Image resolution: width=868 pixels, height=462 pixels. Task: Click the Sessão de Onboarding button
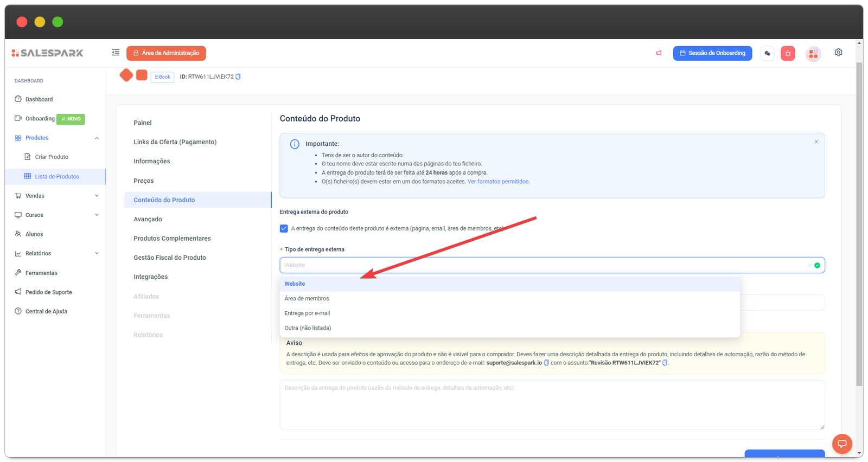pyautogui.click(x=712, y=53)
